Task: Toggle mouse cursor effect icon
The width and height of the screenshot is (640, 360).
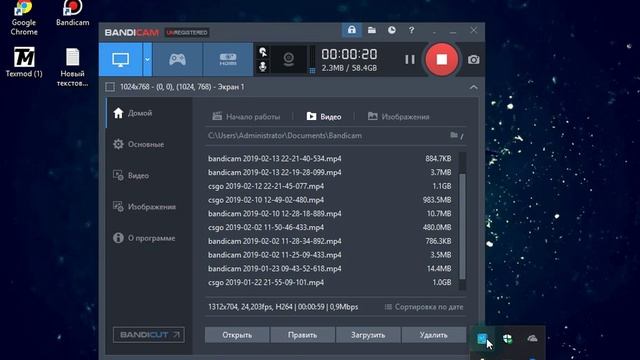Action: (263, 52)
